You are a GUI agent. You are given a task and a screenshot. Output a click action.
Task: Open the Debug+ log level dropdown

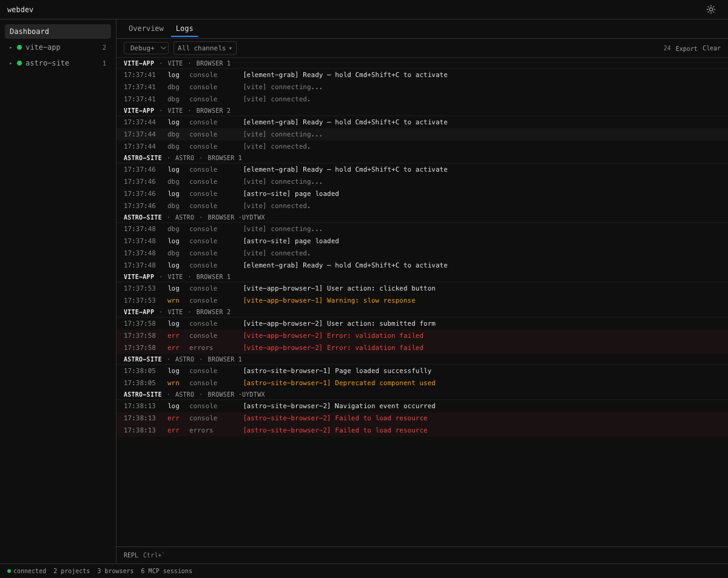tap(146, 48)
